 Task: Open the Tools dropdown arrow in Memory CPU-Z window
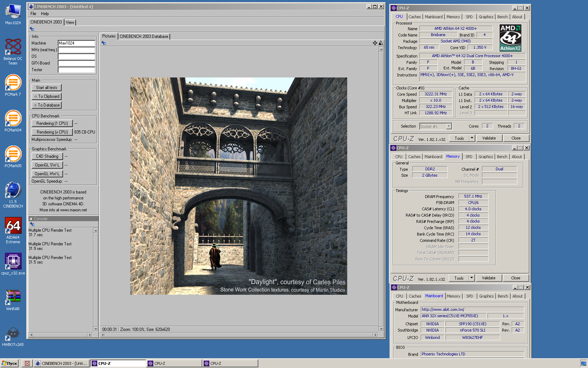(x=471, y=278)
